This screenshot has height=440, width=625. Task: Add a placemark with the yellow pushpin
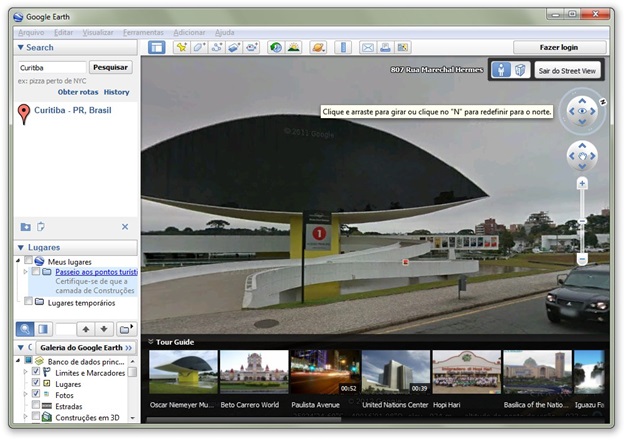(x=182, y=47)
